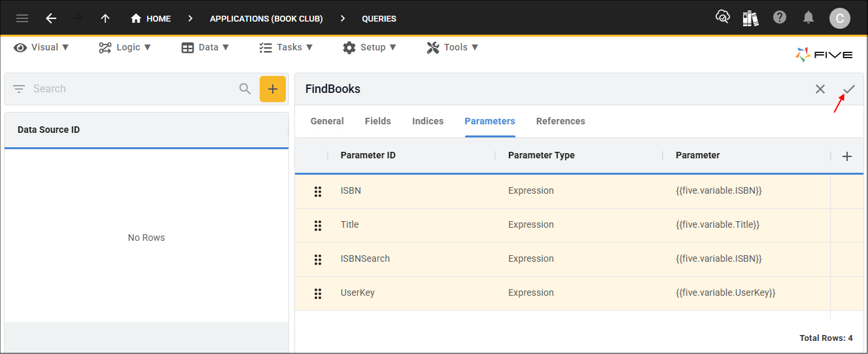Click the question mark help icon
Screen dimensions: 868x354
(779, 18)
